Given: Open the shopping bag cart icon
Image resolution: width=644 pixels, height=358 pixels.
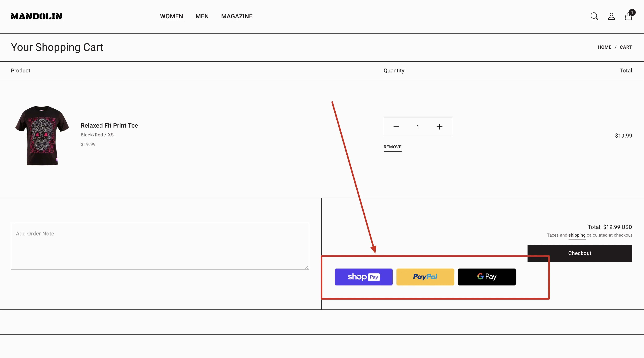Looking at the screenshot, I should coord(628,17).
